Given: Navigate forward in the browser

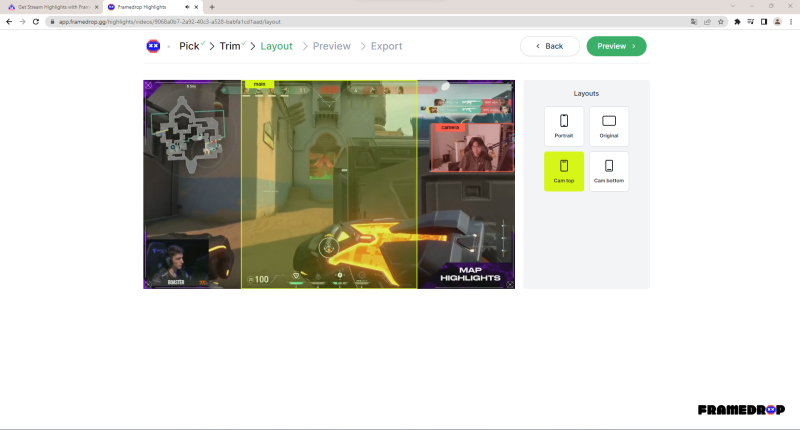Looking at the screenshot, I should click(x=22, y=22).
